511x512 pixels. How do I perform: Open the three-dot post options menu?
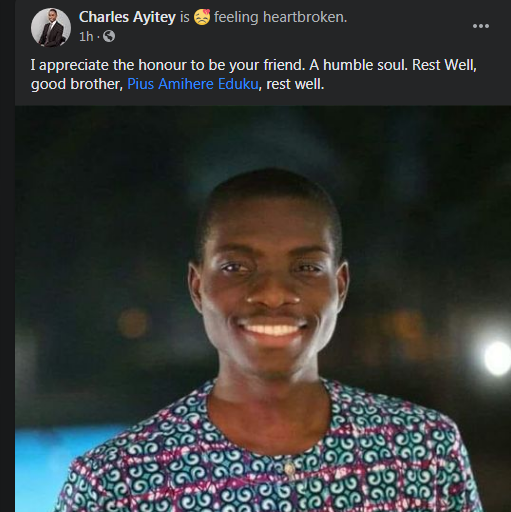click(x=481, y=26)
